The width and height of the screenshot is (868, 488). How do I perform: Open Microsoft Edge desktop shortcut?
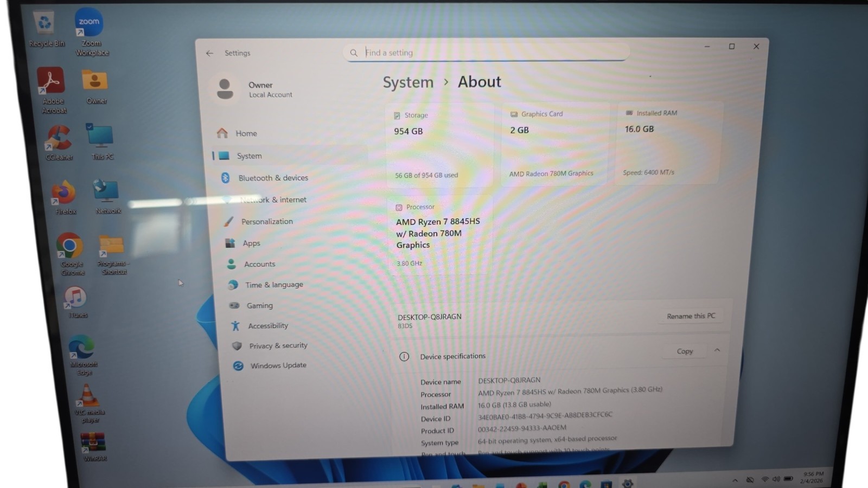click(x=83, y=355)
